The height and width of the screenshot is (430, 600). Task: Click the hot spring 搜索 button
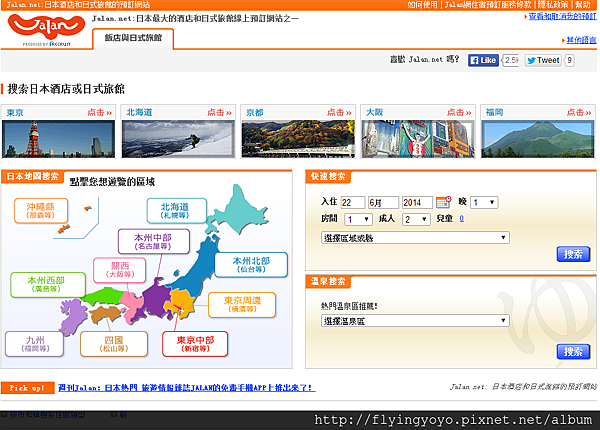(573, 352)
